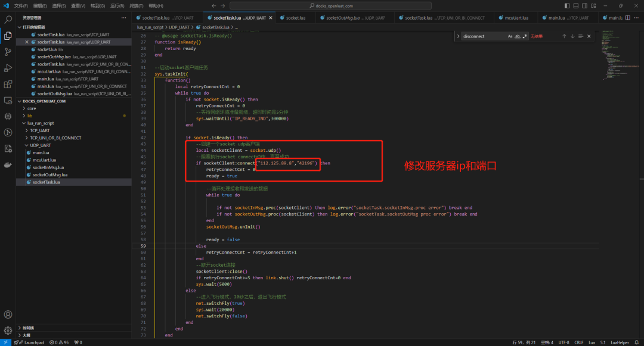Viewport: 644px width, 346px height.
Task: Open the Terminal (终端) menu
Action: (x=137, y=6)
